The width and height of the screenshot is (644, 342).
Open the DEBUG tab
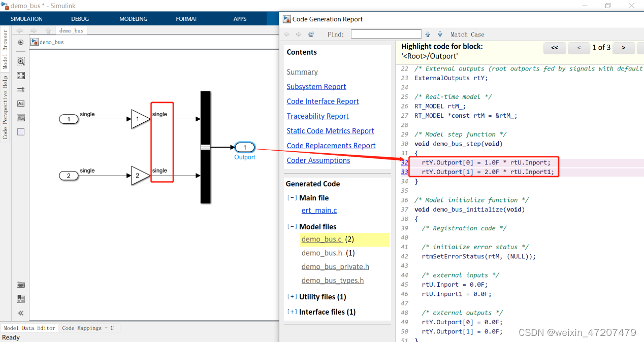(80, 19)
